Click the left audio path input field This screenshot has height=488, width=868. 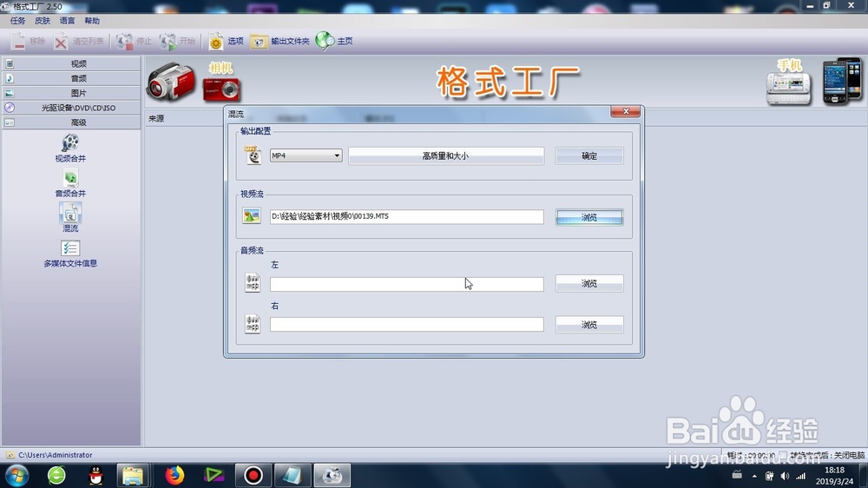(x=407, y=284)
